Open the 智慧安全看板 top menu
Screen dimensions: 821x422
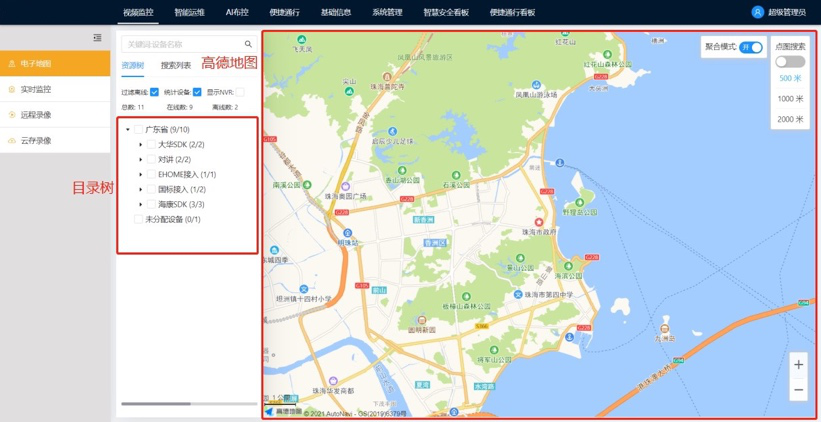[x=446, y=13]
